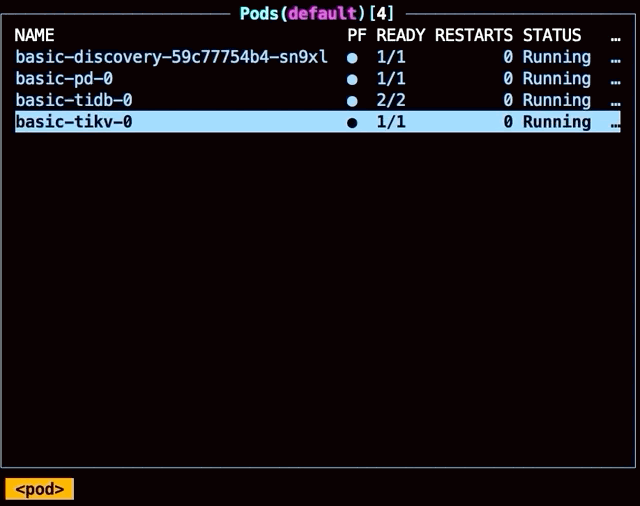
Task: Click the PF column header
Action: tap(357, 36)
